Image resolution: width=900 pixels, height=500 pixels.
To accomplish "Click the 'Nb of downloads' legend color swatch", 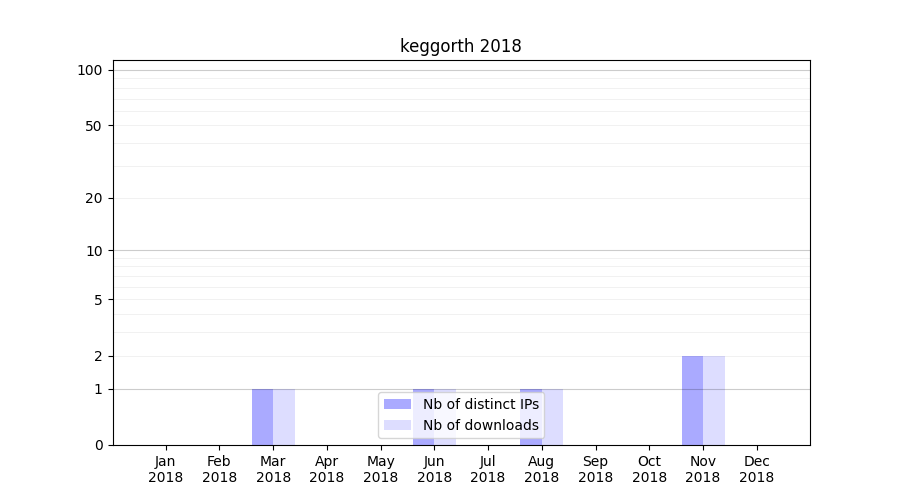I will tap(397, 425).
